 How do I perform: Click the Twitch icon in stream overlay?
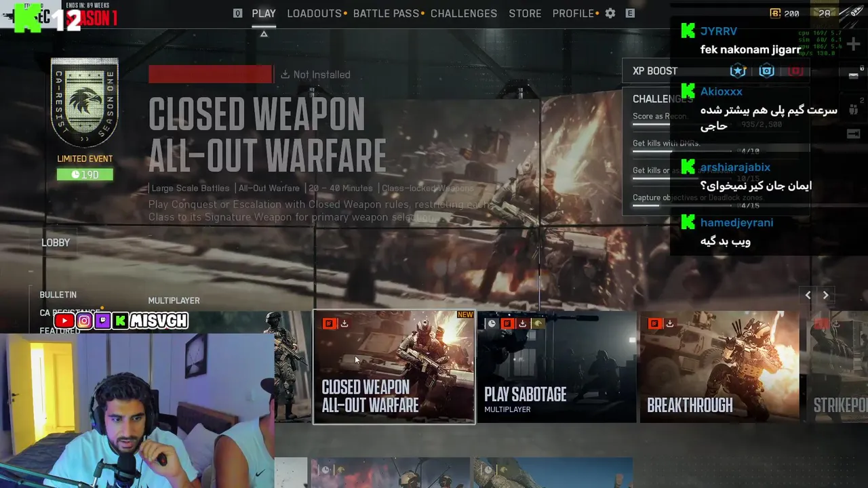point(102,321)
